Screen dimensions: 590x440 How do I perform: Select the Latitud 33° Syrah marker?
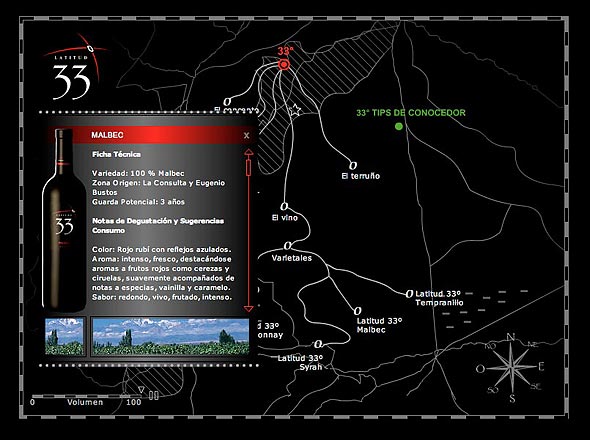coord(318,344)
